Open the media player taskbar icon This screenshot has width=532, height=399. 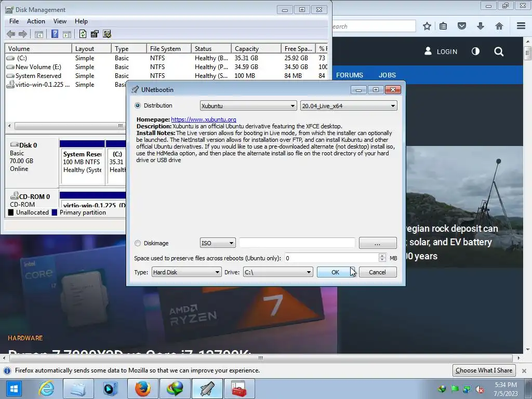111,389
